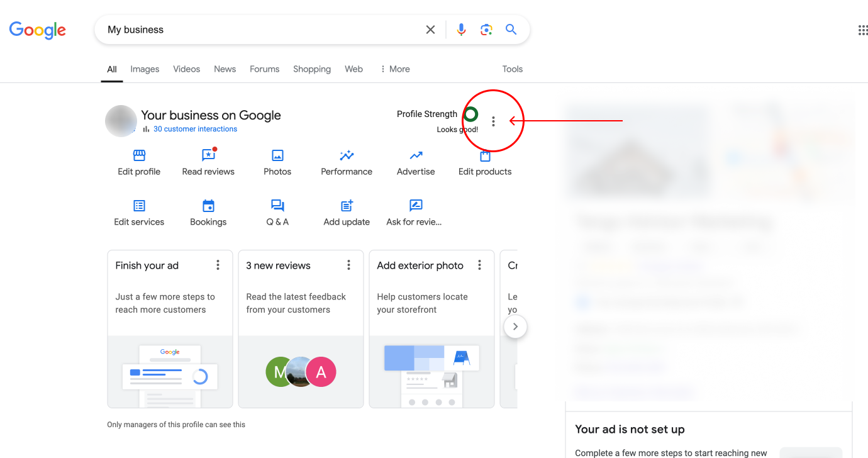Image resolution: width=868 pixels, height=458 pixels.
Task: Click Ask for reviews icon
Action: pyautogui.click(x=416, y=206)
